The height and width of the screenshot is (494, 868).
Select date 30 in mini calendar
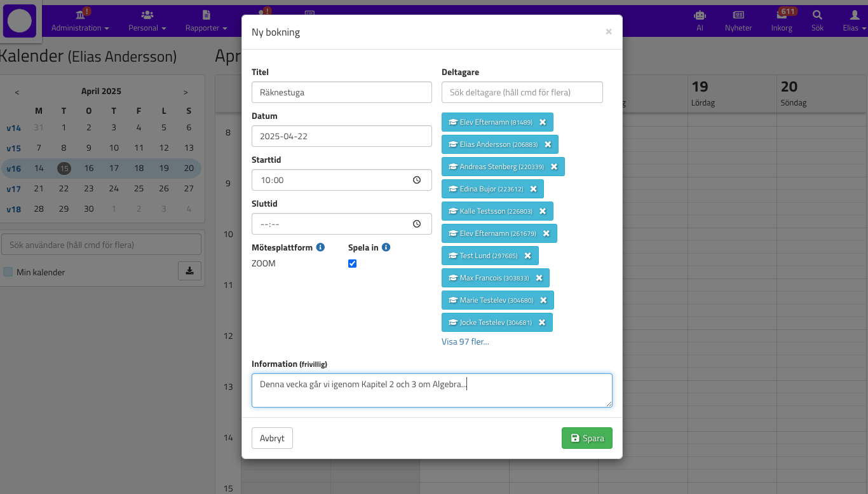point(89,209)
